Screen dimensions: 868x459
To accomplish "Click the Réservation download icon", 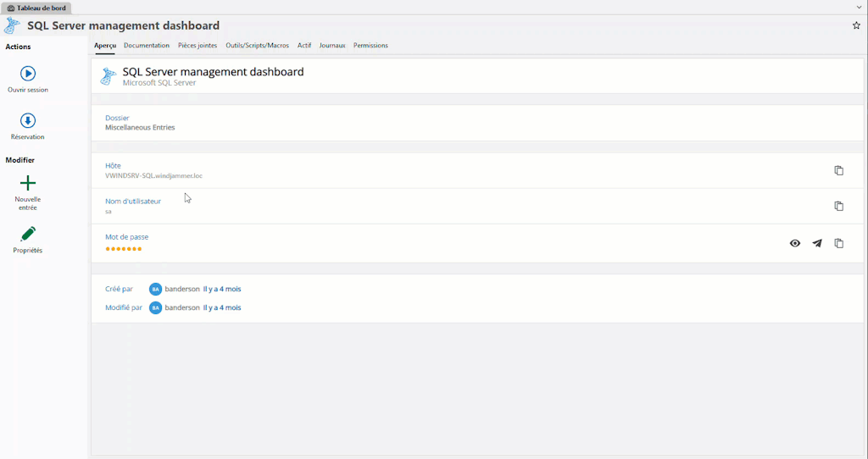I will point(28,120).
